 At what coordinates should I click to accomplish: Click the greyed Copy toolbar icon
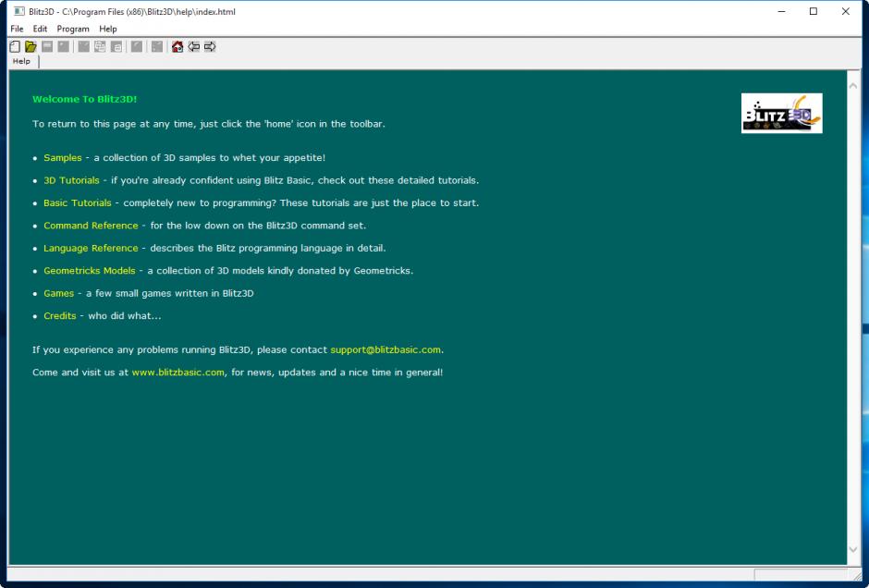click(x=100, y=46)
